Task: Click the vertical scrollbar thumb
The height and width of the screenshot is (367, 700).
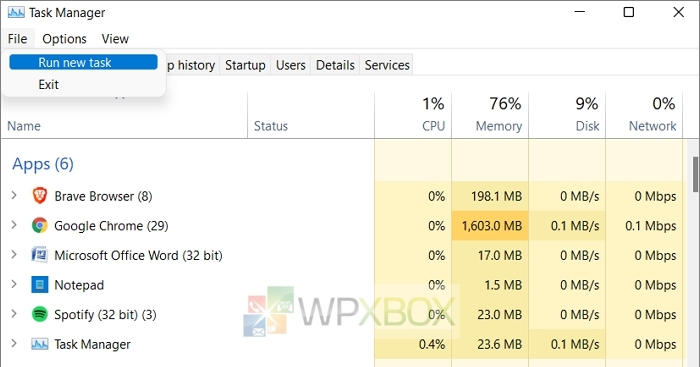Action: click(x=696, y=174)
